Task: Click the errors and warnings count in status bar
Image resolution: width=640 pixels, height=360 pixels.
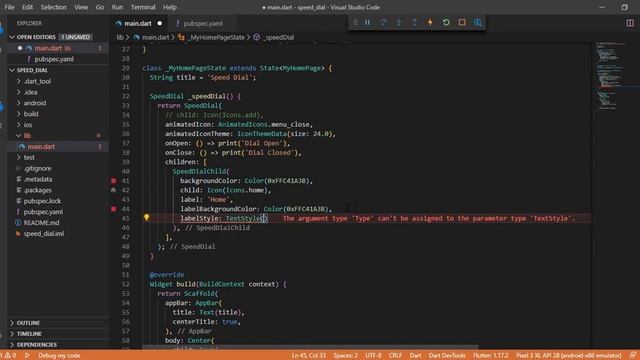Action: [8, 356]
